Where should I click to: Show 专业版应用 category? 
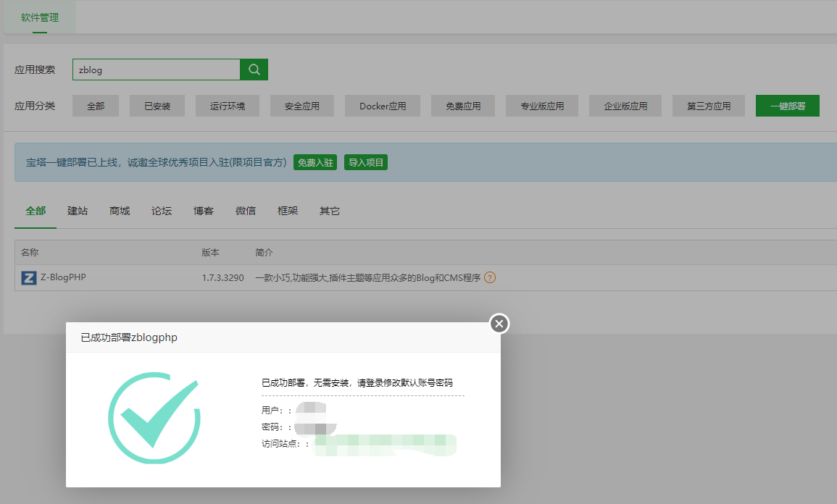coord(542,106)
